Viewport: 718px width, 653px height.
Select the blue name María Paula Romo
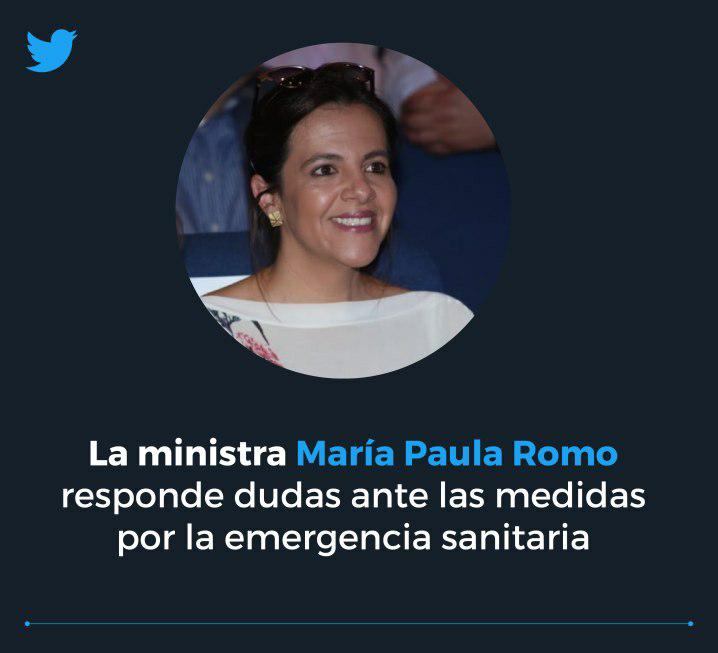pos(457,454)
